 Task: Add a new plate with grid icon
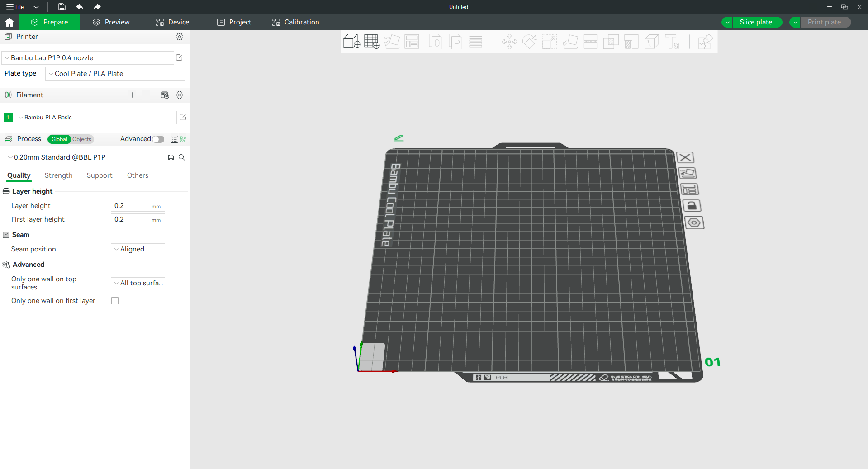coord(372,42)
